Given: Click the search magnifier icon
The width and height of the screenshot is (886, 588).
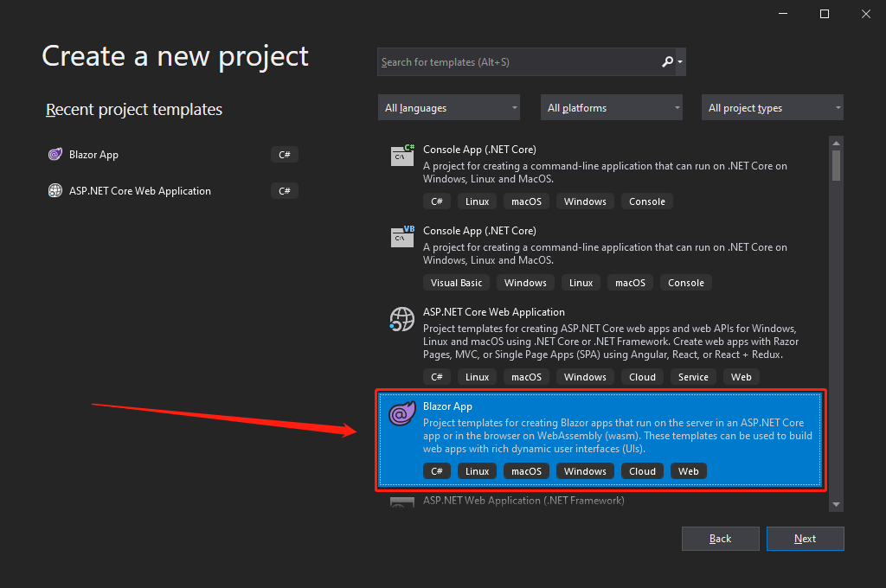Looking at the screenshot, I should point(667,61).
